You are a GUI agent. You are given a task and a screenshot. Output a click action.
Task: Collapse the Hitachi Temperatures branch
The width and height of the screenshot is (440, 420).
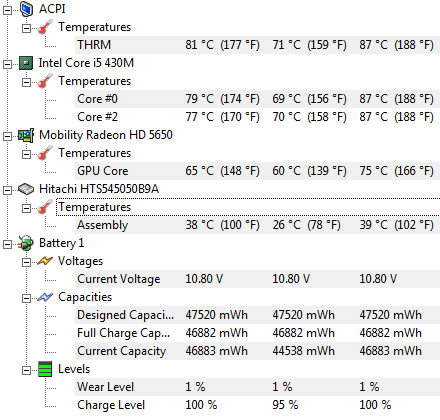coord(26,208)
